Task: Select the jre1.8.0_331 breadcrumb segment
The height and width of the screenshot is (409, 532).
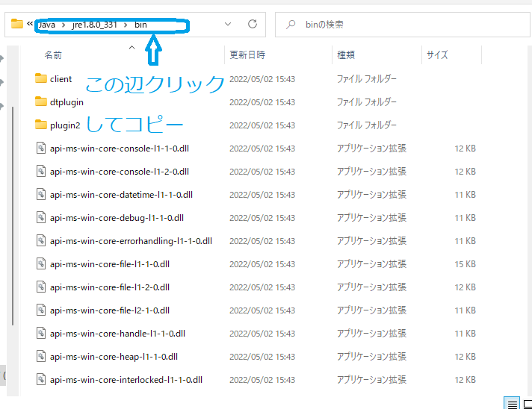Action: [x=94, y=25]
